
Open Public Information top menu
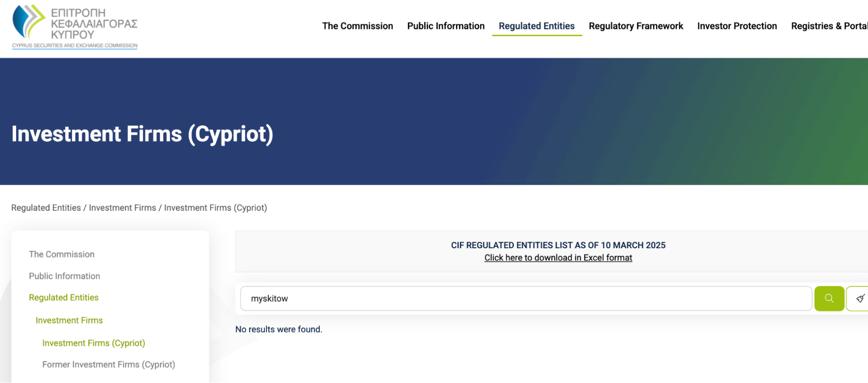446,26
